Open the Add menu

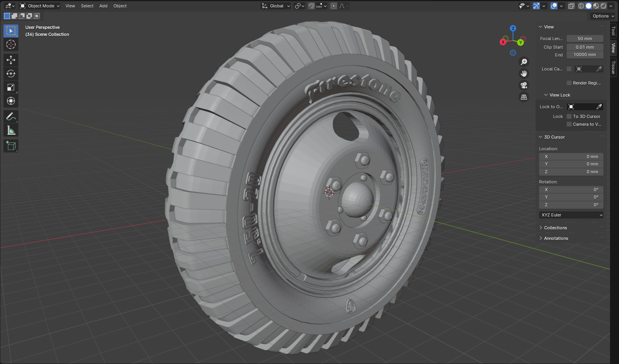103,6
